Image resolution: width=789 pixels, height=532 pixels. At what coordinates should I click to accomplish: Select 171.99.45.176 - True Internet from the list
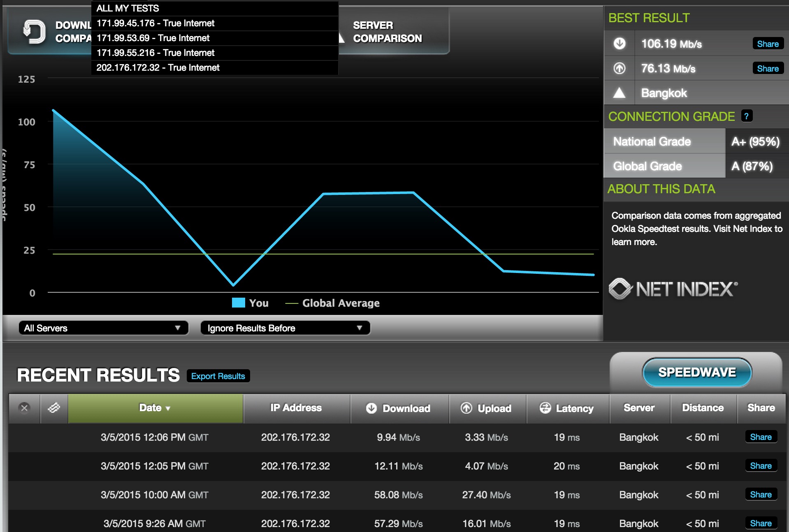point(155,23)
